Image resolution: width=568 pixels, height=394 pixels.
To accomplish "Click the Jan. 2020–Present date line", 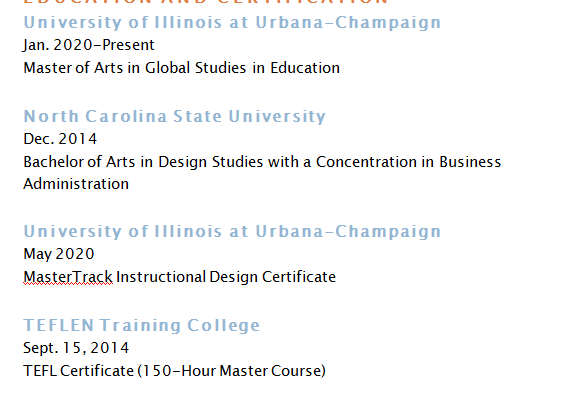I will [x=89, y=45].
